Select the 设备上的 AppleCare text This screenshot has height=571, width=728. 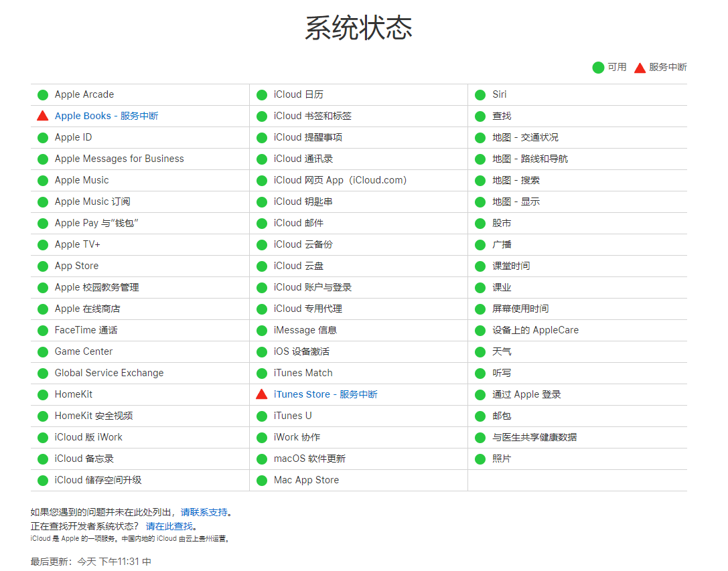click(x=536, y=330)
